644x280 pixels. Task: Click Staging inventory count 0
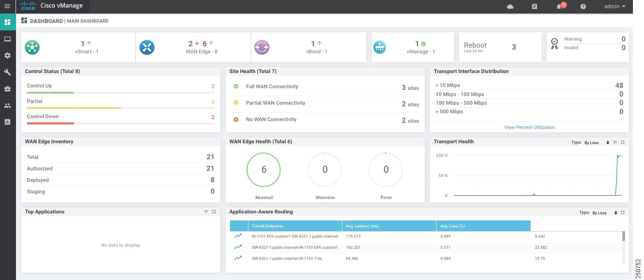pos(212,191)
